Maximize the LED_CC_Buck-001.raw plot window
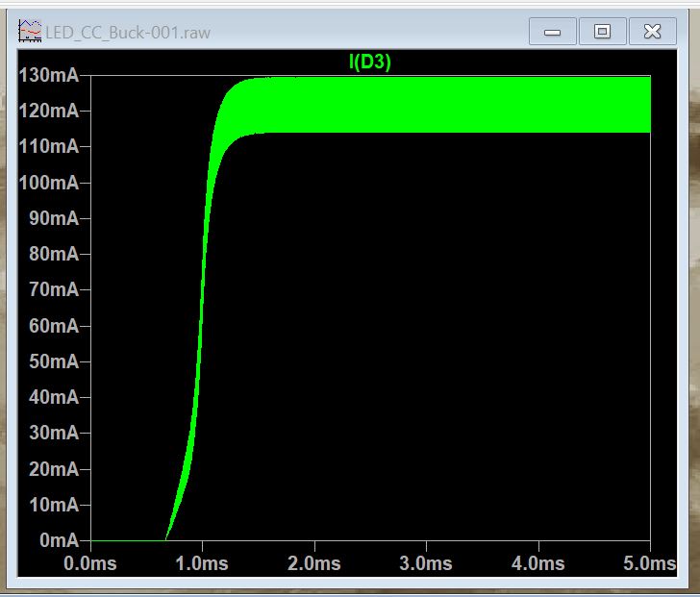Screen dimensions: 700x597 (x=602, y=32)
